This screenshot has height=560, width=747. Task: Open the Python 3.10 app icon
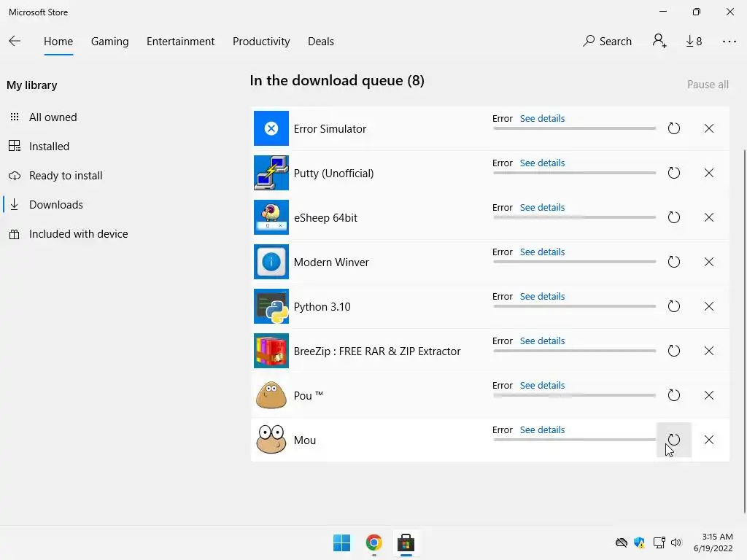271,306
